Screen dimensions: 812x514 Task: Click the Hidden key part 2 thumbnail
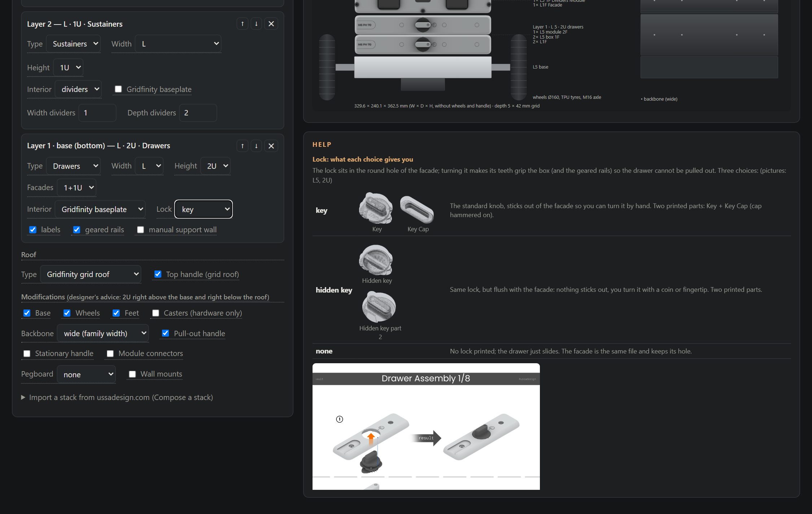tap(379, 307)
